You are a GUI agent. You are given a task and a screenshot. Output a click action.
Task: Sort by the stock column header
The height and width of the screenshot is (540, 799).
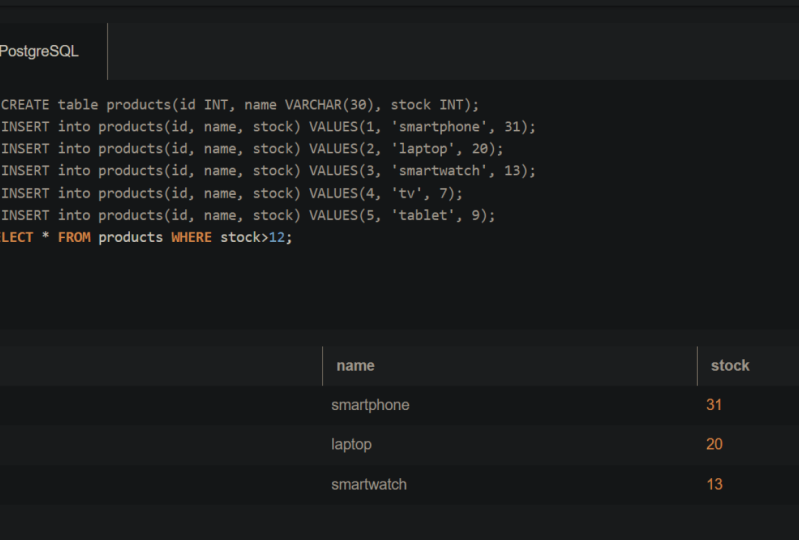729,366
